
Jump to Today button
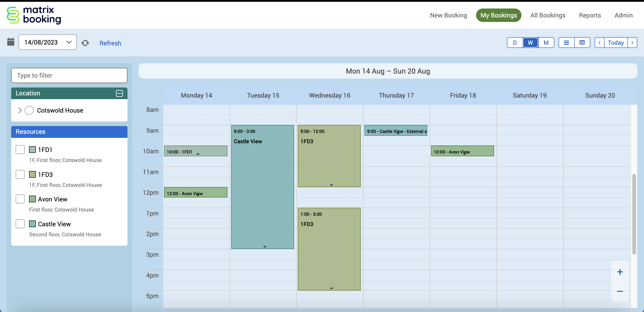point(616,43)
